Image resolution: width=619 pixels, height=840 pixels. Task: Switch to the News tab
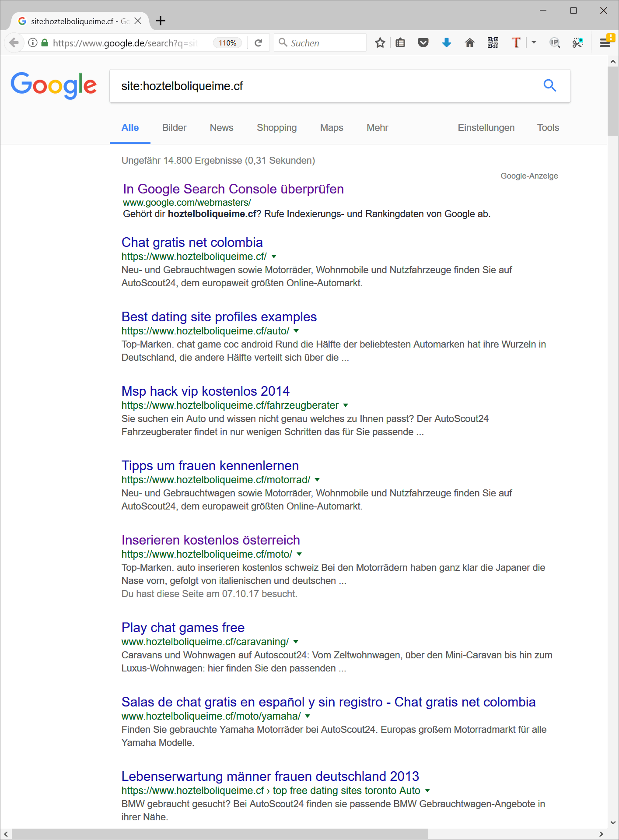pyautogui.click(x=221, y=128)
